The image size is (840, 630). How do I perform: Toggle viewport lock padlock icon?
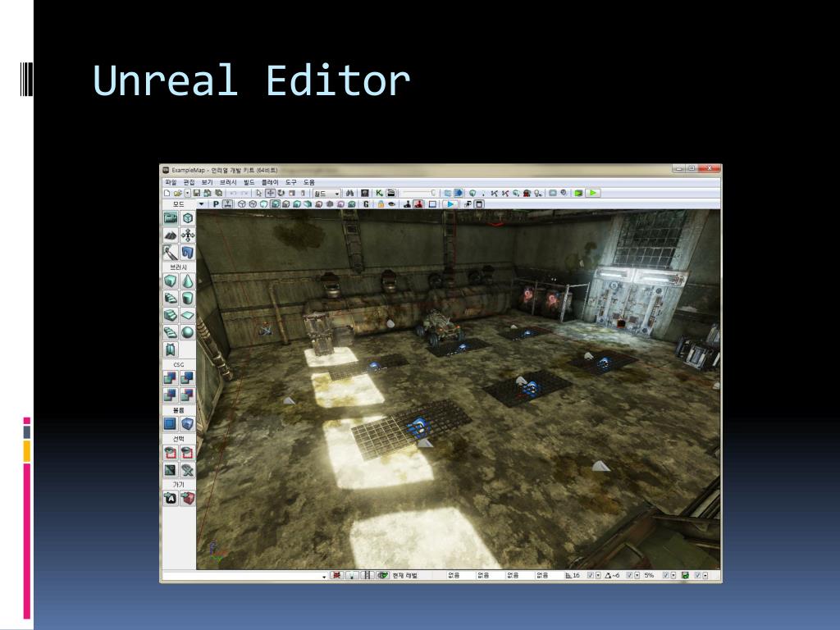click(381, 204)
